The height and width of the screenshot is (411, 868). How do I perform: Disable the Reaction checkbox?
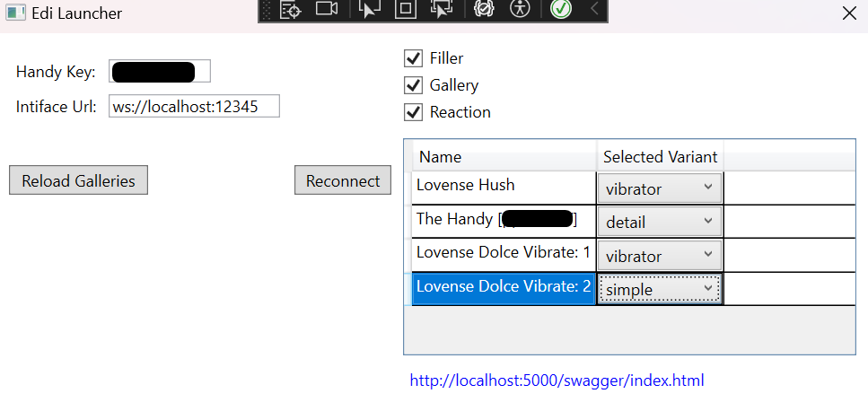pos(413,112)
